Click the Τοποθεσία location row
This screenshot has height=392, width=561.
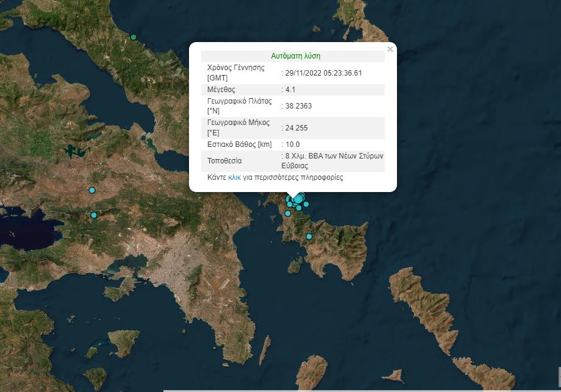pyautogui.click(x=293, y=160)
